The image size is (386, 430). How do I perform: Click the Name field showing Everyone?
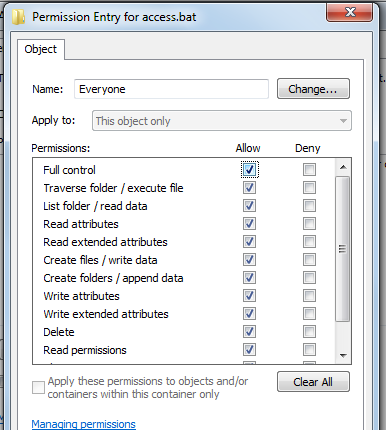pyautogui.click(x=171, y=89)
